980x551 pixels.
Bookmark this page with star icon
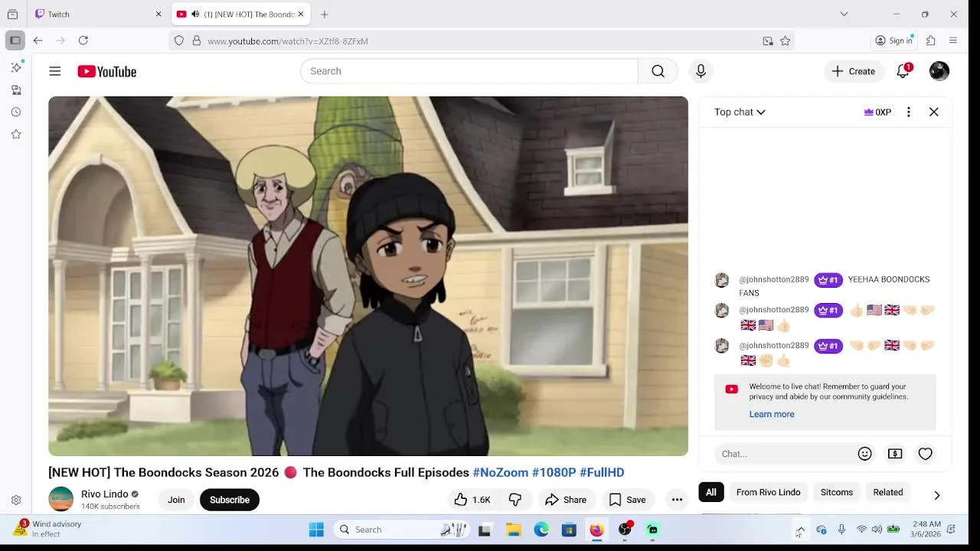[785, 41]
